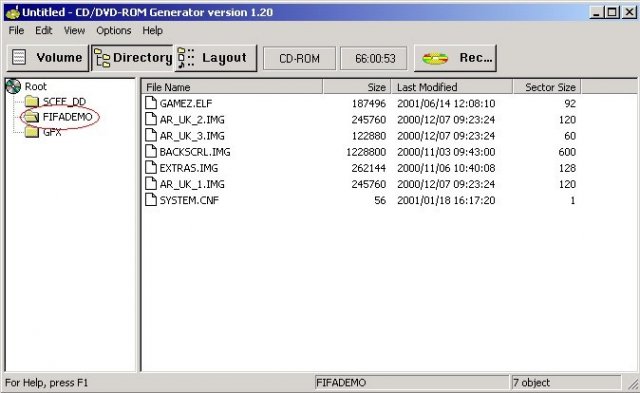Select the AR_UK_1.IMG file name
640x393 pixels.
tap(192, 184)
